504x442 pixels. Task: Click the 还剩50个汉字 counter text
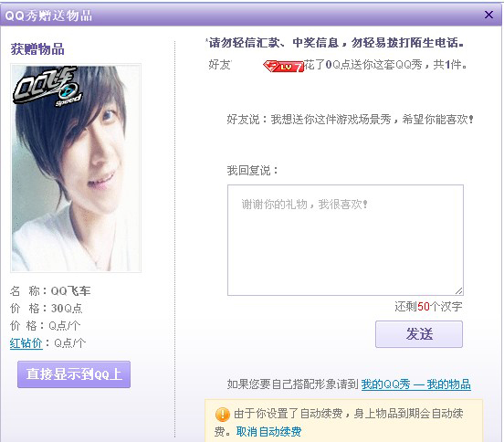(428, 306)
